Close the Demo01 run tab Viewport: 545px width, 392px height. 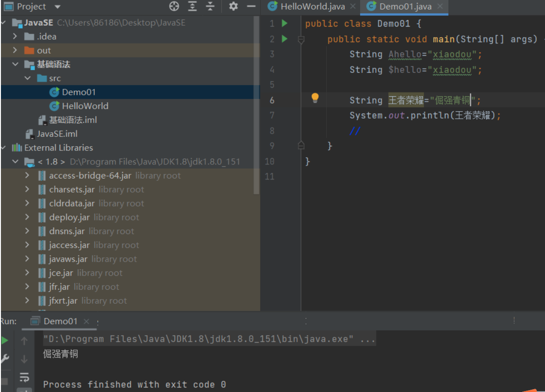click(86, 321)
